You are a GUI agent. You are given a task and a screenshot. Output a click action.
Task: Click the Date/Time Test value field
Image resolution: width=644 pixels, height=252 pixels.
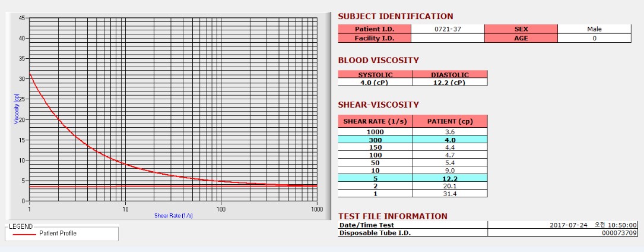[563, 225]
